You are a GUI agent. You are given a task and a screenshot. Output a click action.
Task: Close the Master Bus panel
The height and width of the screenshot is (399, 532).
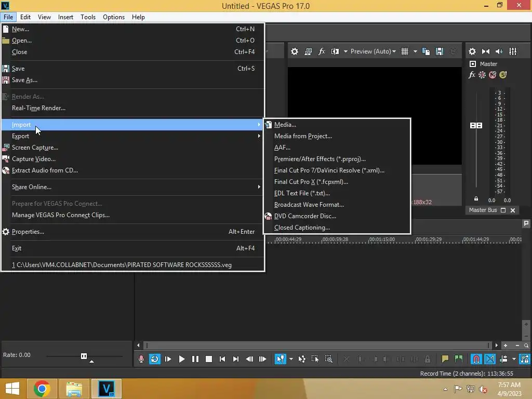click(x=513, y=210)
